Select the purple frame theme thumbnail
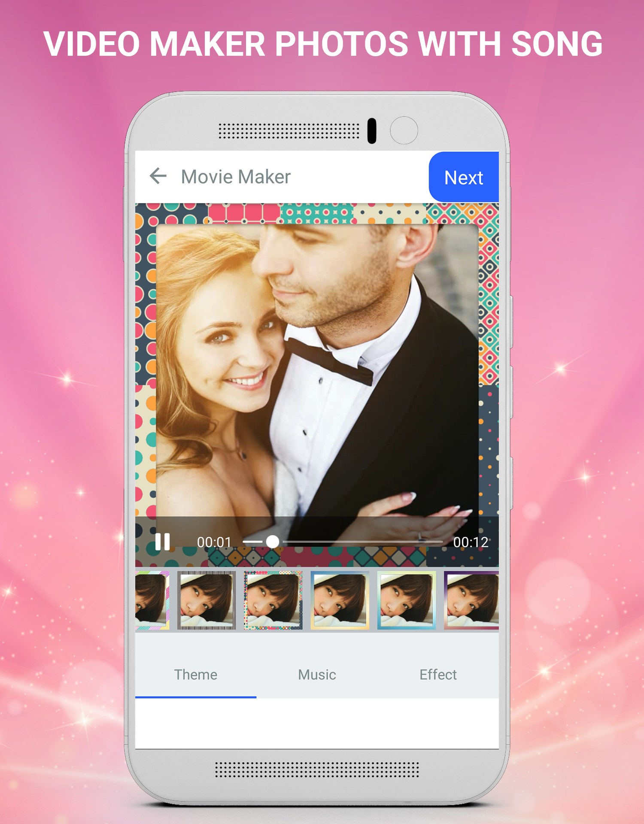Screen dimensions: 644x824 point(471,600)
